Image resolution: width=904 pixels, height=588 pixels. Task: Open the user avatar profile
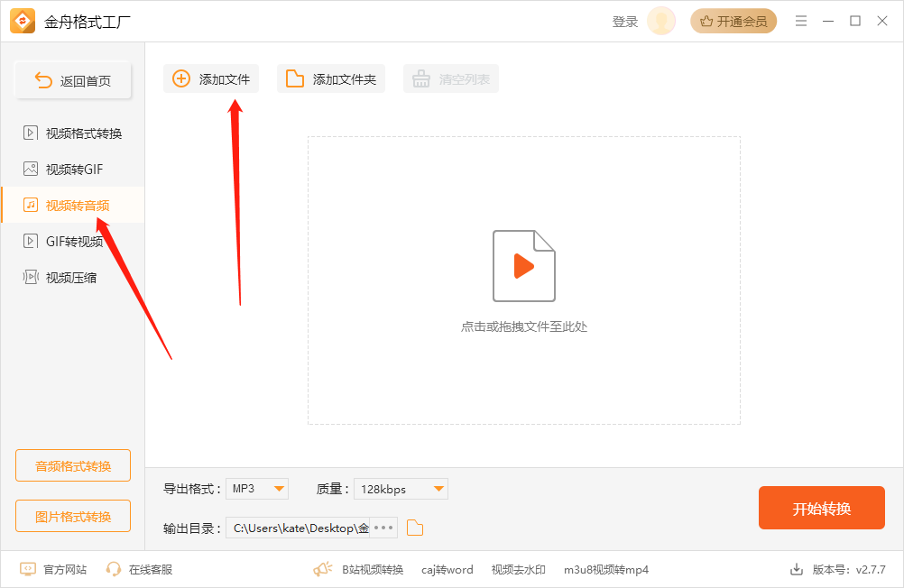661,22
